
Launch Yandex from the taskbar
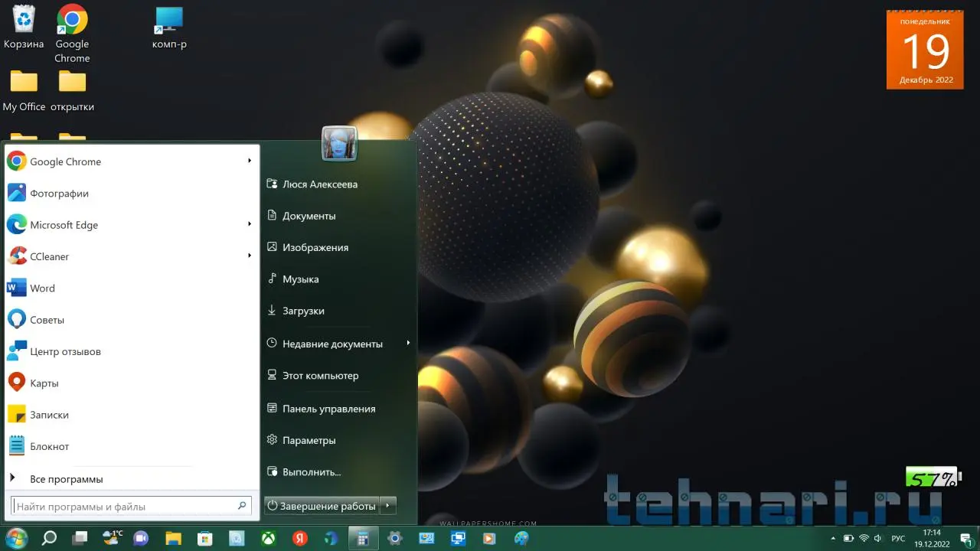300,538
